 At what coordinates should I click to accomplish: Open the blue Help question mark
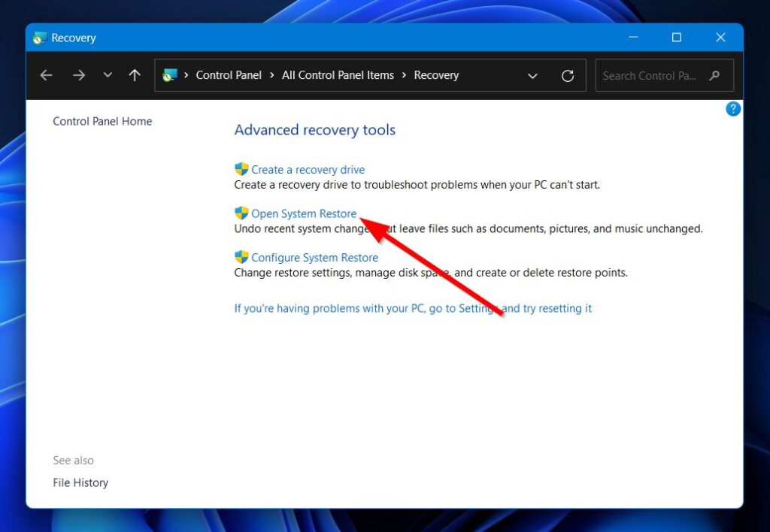[x=732, y=109]
